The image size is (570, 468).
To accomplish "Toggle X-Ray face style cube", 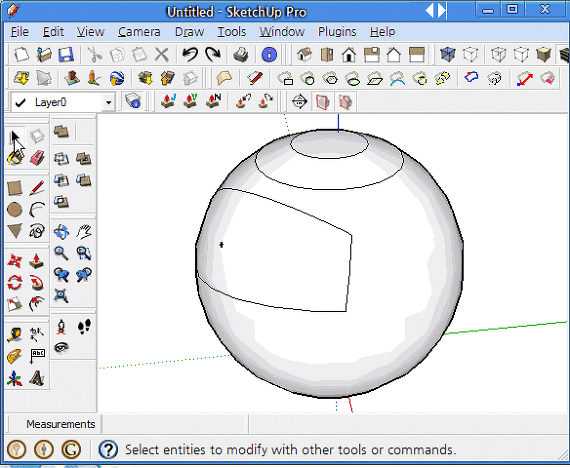I will coord(448,55).
